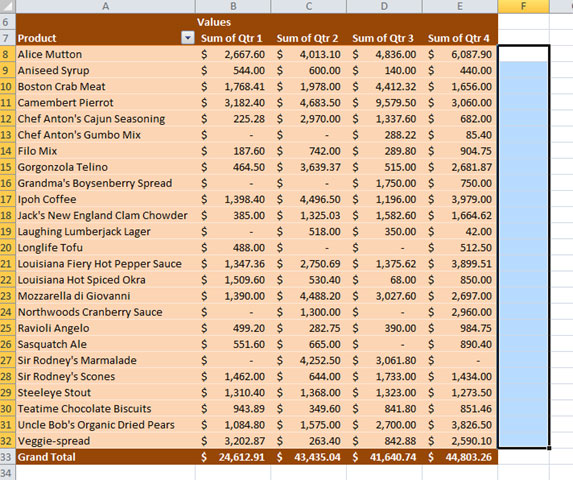
Task: Select column B header
Action: tap(233, 6)
